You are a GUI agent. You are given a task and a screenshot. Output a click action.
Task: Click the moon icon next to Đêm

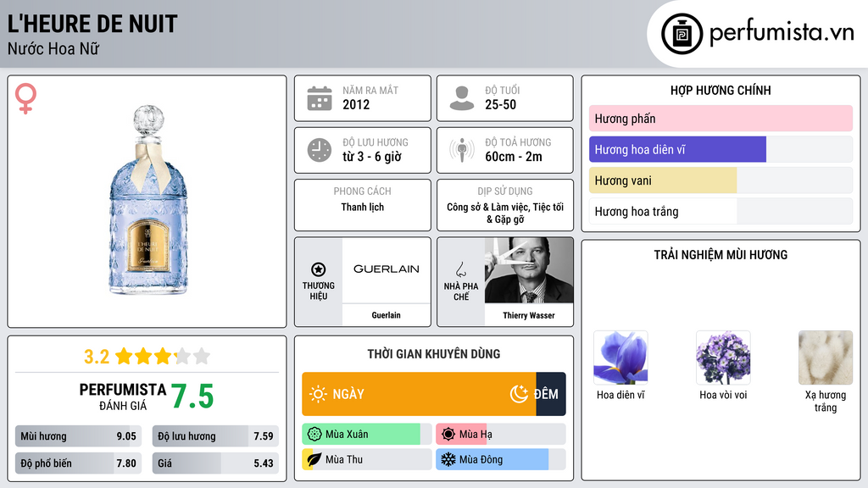coord(519,394)
